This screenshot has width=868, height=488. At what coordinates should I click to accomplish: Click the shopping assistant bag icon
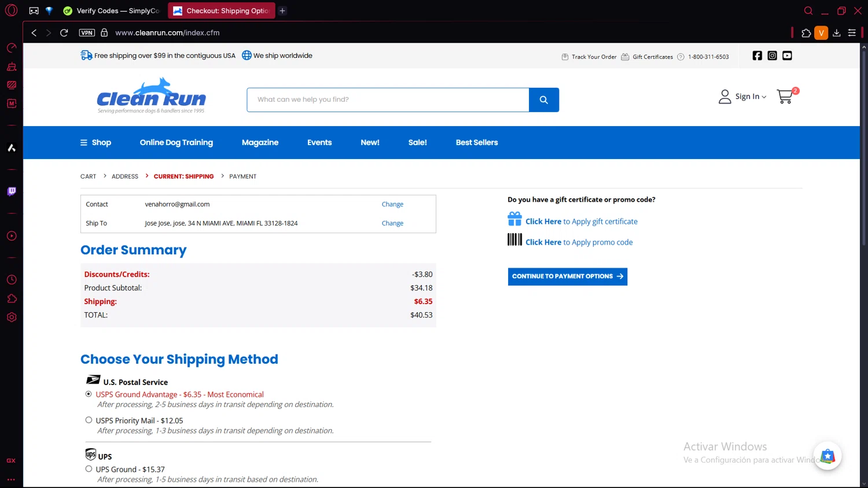click(827, 456)
